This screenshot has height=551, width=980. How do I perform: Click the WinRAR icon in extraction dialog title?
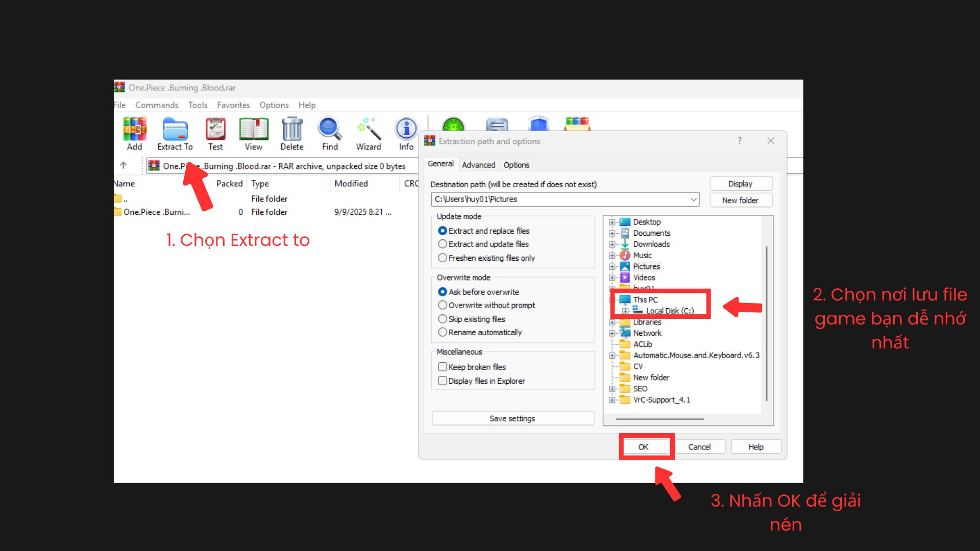pyautogui.click(x=430, y=140)
